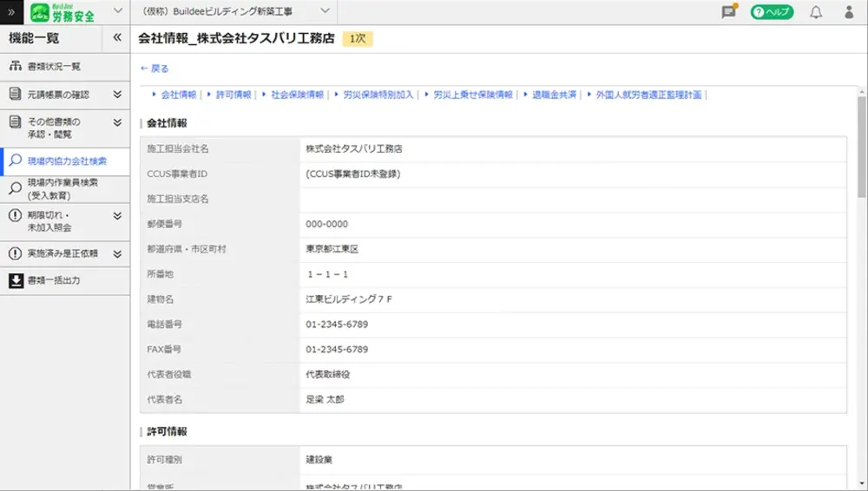Image resolution: width=868 pixels, height=491 pixels.
Task: Expand sidebar with double-arrow icon at top left
Action: (x=11, y=12)
